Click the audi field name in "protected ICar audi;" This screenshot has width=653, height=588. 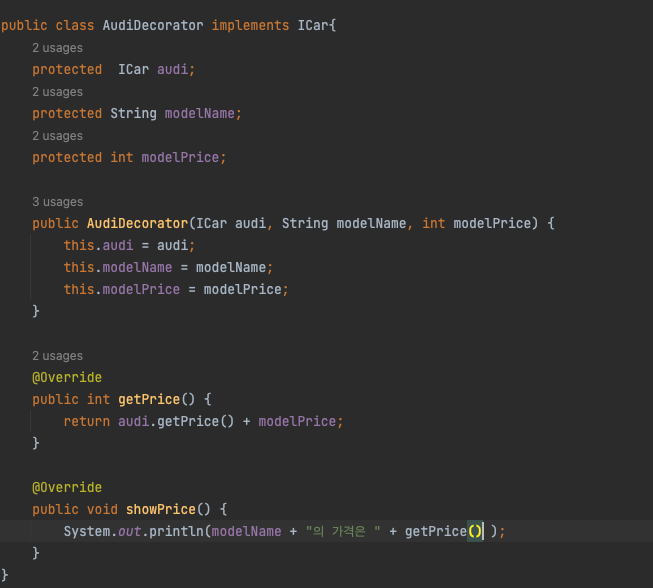(172, 69)
